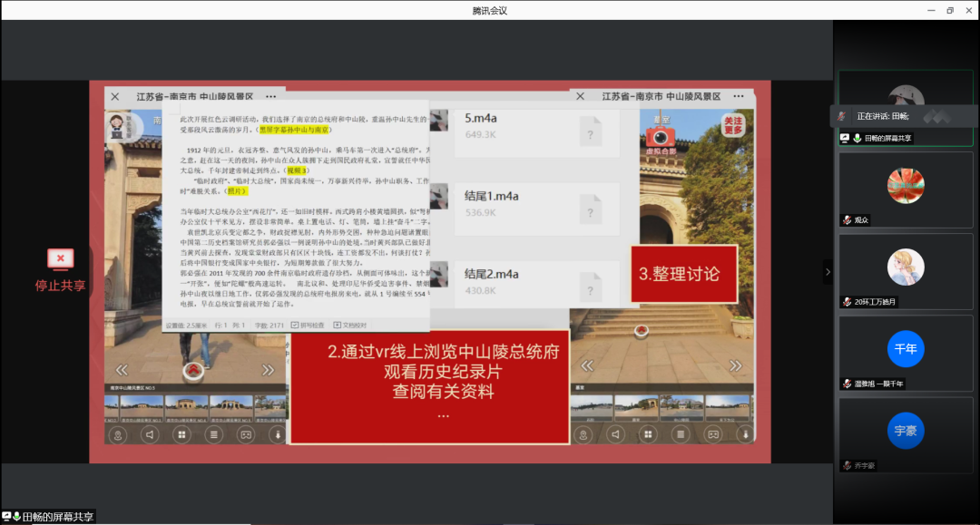This screenshot has width=980, height=525.
Task: Close the left 中山陵风景区 panorama window
Action: click(x=115, y=96)
